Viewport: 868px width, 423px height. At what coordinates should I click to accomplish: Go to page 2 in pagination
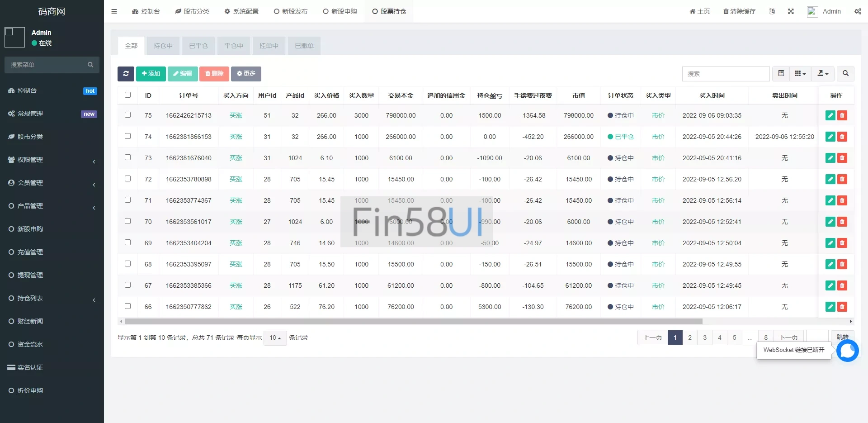pyautogui.click(x=689, y=337)
